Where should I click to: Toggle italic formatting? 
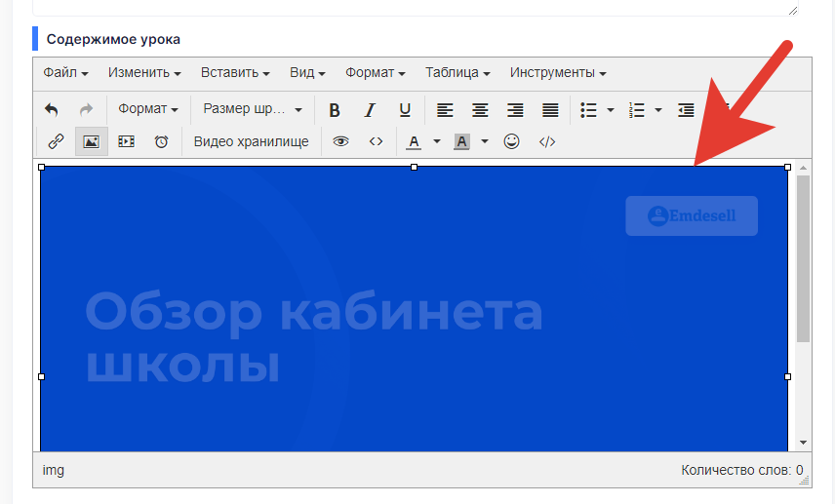[x=370, y=110]
